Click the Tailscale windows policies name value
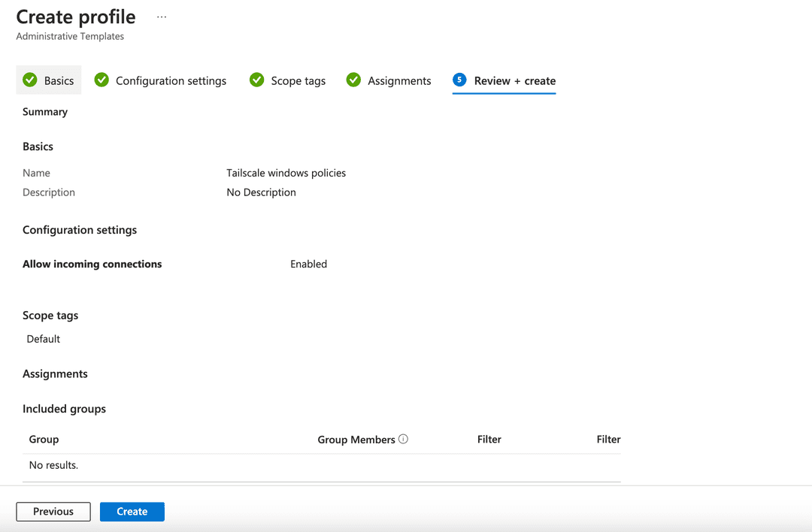This screenshot has width=812, height=532. coord(286,172)
